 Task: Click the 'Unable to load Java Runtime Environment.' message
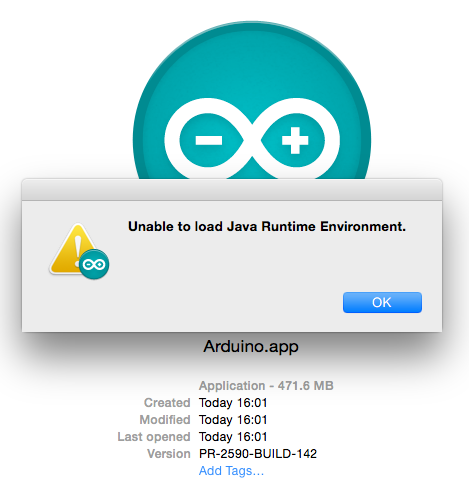point(267,227)
